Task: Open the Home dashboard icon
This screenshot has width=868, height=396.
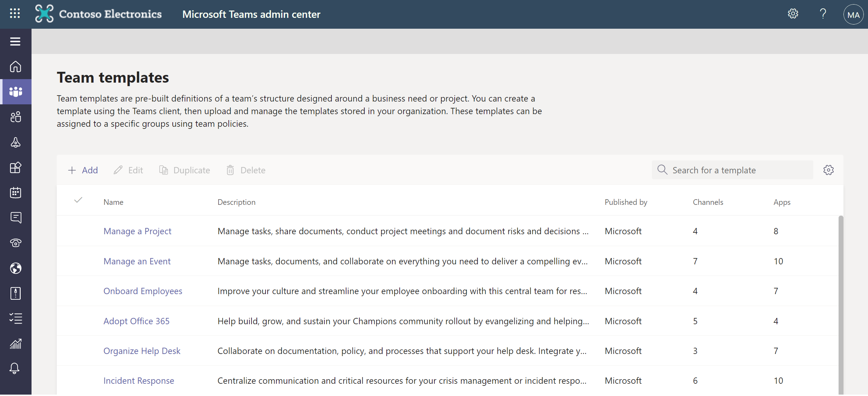Action: (15, 66)
